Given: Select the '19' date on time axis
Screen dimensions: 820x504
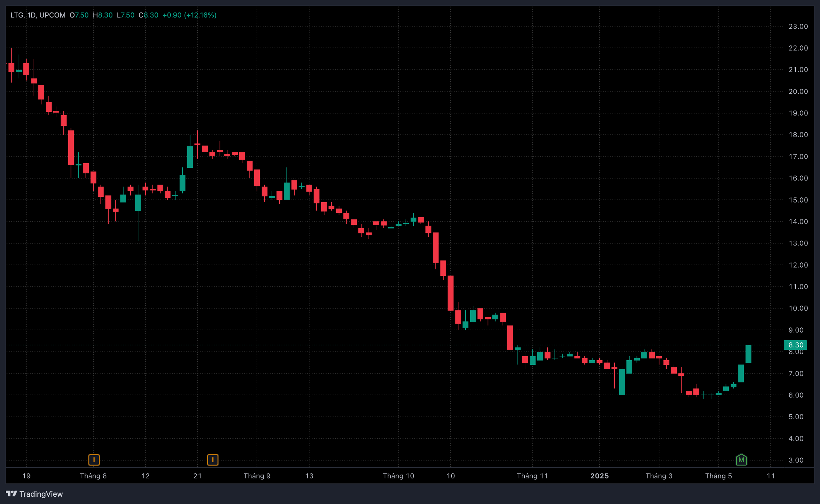Looking at the screenshot, I should pyautogui.click(x=26, y=476).
